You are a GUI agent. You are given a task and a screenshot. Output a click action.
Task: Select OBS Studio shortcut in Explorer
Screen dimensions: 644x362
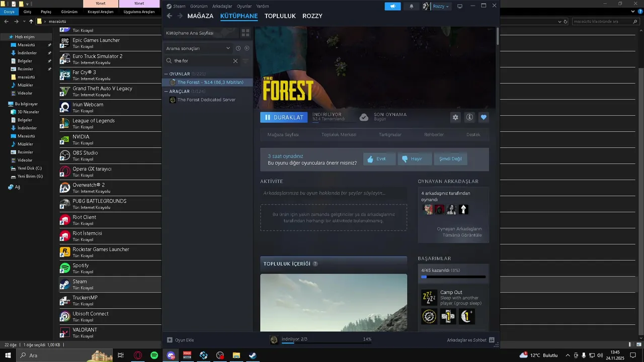tap(110, 156)
